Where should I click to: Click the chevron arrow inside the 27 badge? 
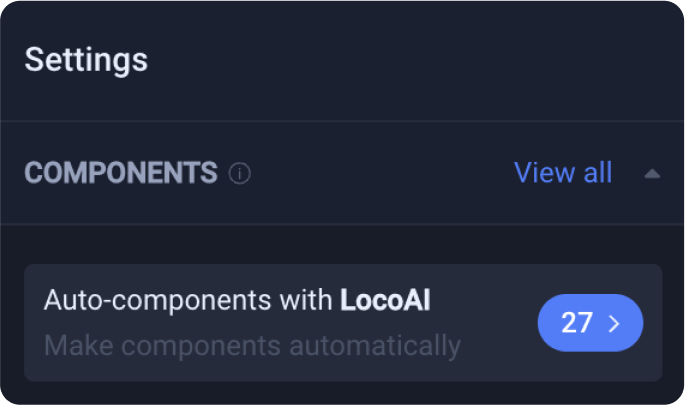point(615,323)
